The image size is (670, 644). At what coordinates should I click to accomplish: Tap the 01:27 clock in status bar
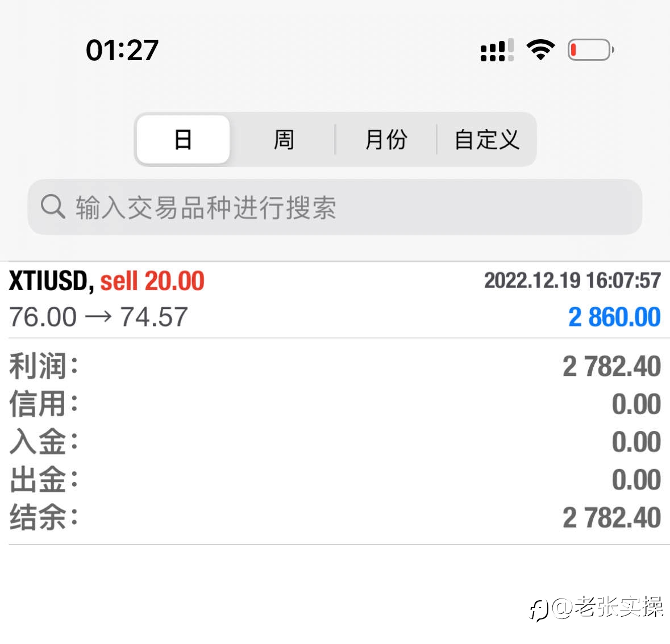point(122,50)
